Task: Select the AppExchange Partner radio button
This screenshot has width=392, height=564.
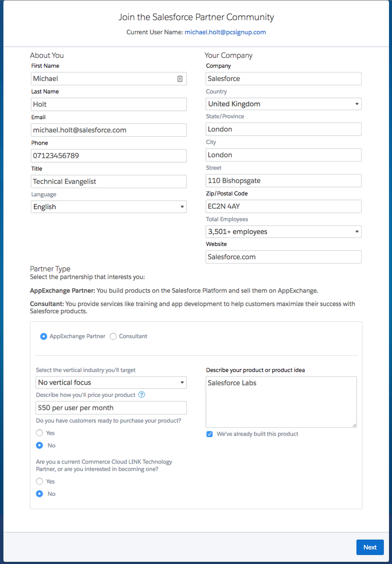Action: (44, 337)
